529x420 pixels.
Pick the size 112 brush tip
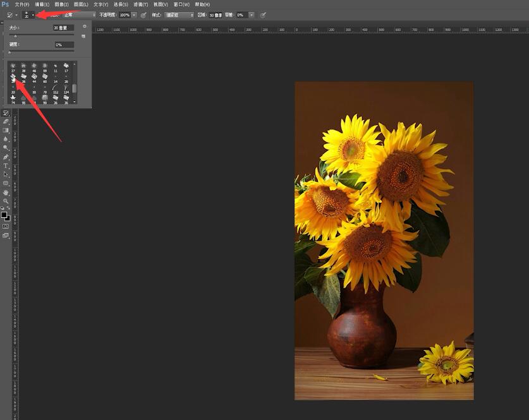coord(56,88)
